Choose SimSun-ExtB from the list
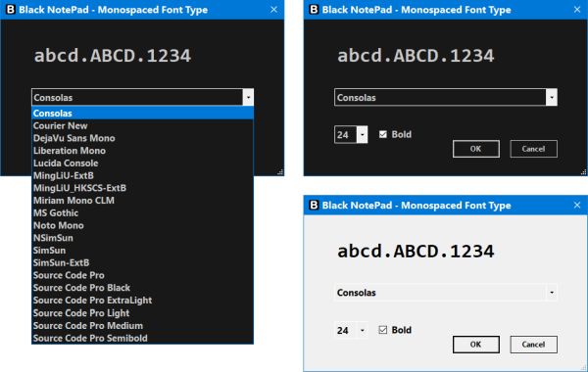This screenshot has width=588, height=372. [x=142, y=263]
